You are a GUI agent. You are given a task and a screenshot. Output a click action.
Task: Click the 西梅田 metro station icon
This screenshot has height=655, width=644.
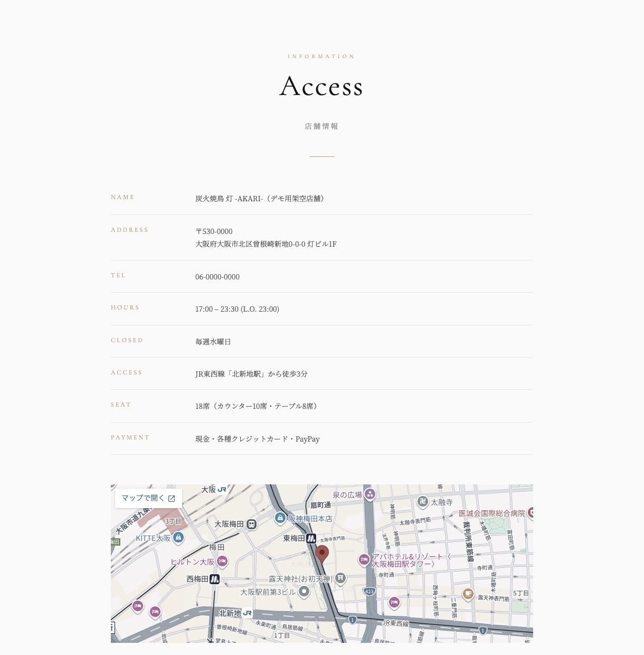coord(214,579)
